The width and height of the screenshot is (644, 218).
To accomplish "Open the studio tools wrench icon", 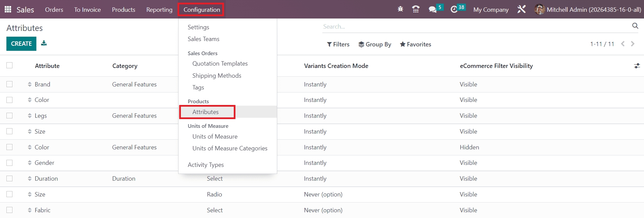I will point(521,9).
